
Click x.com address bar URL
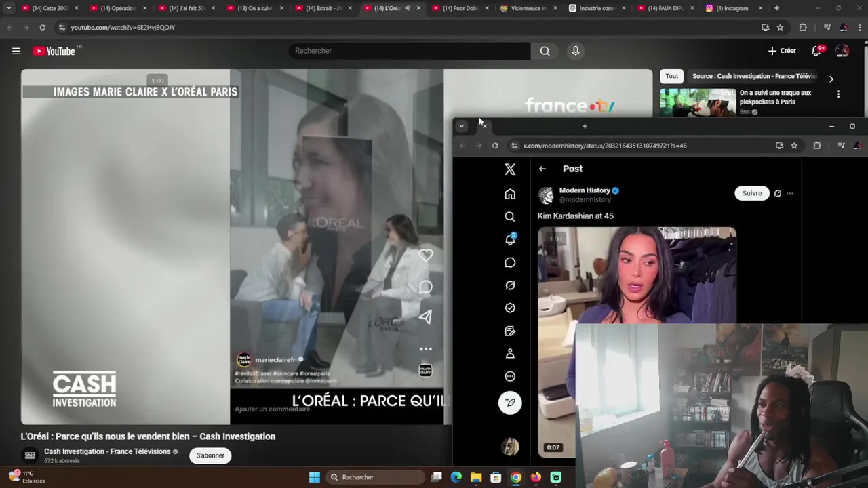point(605,146)
